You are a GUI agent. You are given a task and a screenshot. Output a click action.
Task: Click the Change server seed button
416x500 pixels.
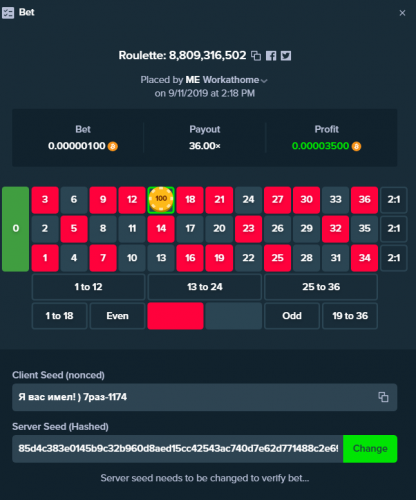[x=370, y=449]
